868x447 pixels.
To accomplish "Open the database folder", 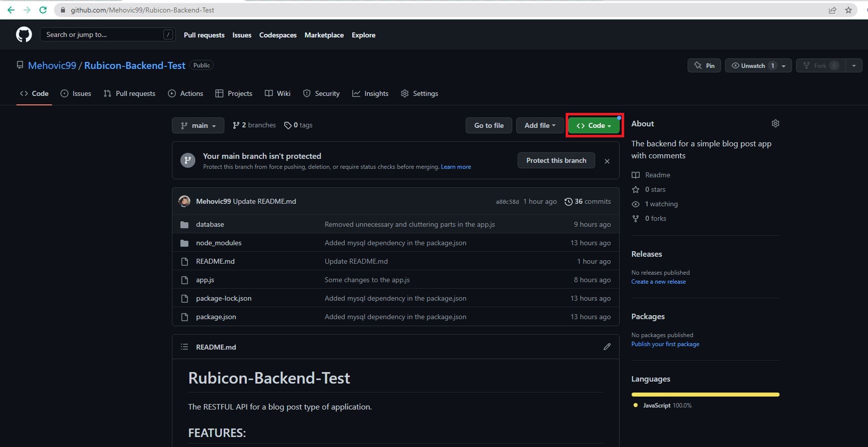I will pyautogui.click(x=210, y=224).
